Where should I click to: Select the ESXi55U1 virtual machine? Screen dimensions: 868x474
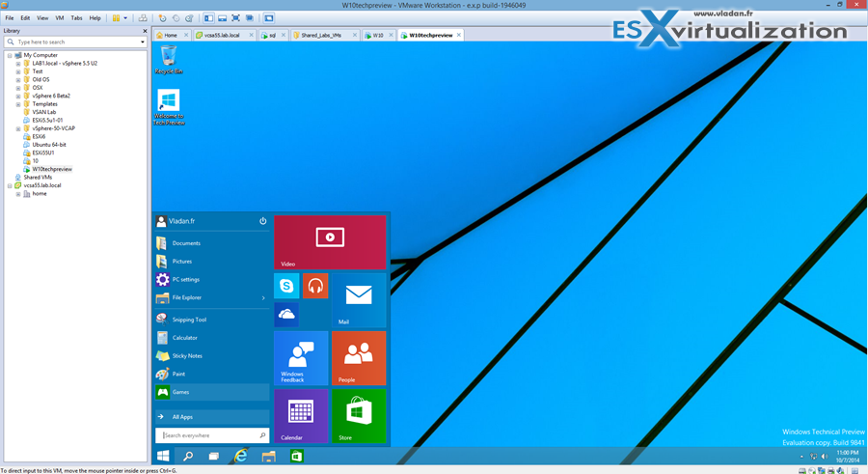(x=42, y=153)
